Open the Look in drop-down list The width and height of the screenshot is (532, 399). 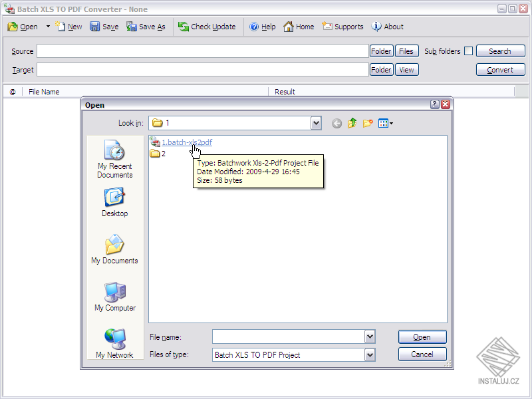click(x=317, y=122)
